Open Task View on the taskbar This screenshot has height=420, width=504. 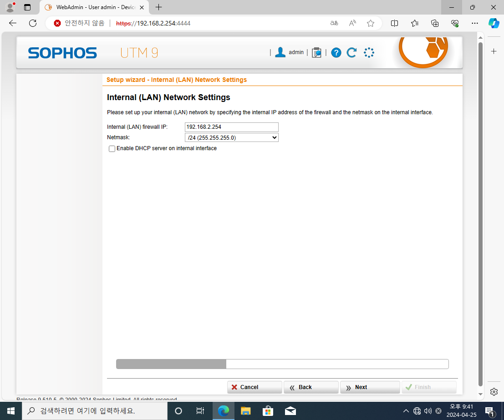[200, 411]
